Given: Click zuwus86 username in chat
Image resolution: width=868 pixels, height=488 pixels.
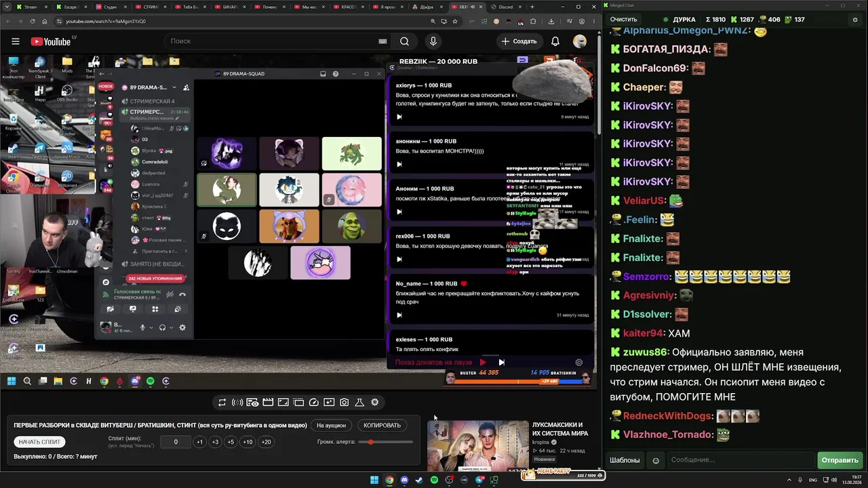Looking at the screenshot, I should point(645,352).
